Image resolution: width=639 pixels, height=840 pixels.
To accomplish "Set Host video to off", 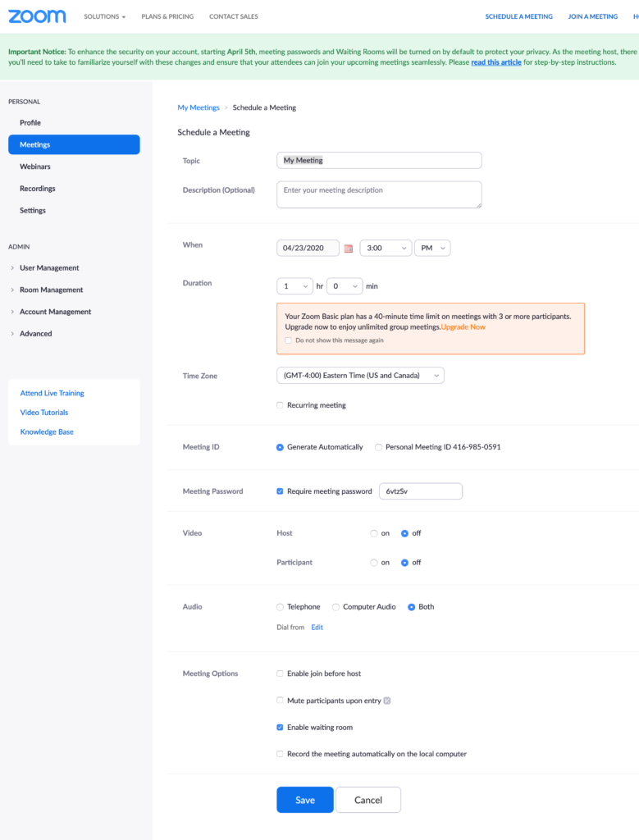I will coord(404,533).
